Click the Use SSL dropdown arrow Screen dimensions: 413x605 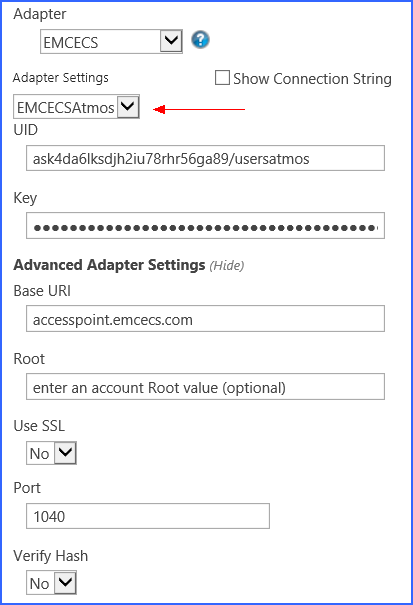(x=65, y=453)
